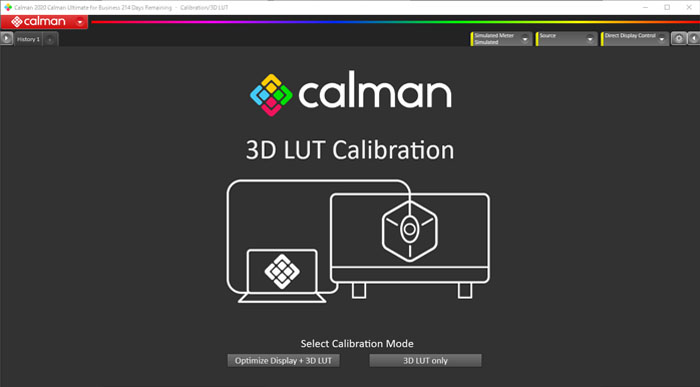Click the Simulated Meter label text
The width and height of the screenshot is (700, 387).
click(x=494, y=36)
